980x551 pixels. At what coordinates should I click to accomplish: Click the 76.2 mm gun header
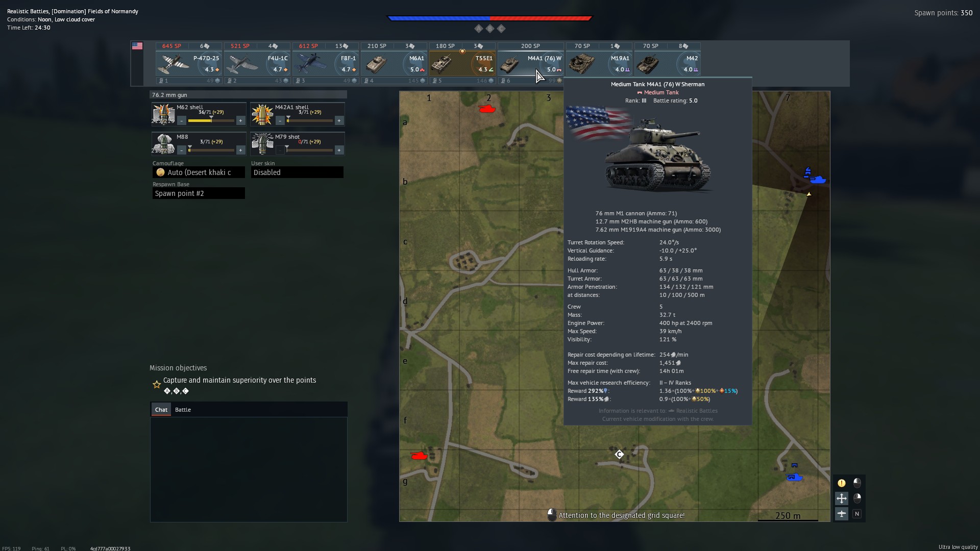248,95
